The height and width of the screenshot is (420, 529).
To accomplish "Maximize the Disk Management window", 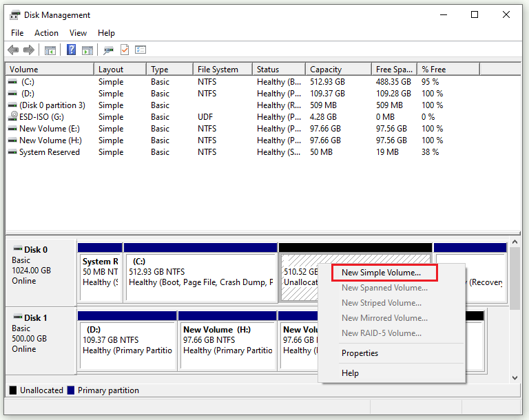I will pos(475,14).
